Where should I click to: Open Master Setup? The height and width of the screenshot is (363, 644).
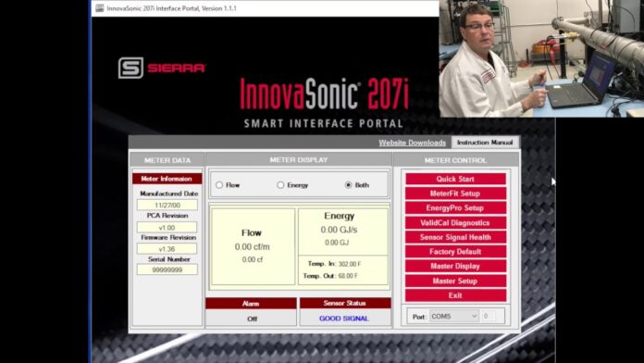pyautogui.click(x=455, y=281)
